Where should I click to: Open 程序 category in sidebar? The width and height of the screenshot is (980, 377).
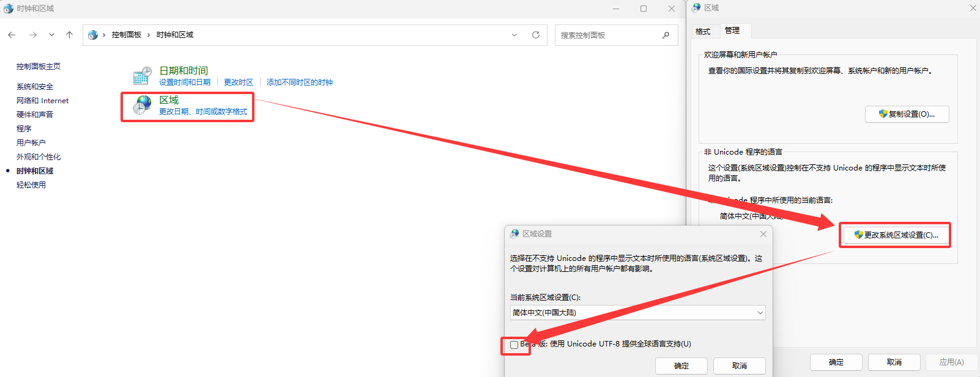(24, 129)
